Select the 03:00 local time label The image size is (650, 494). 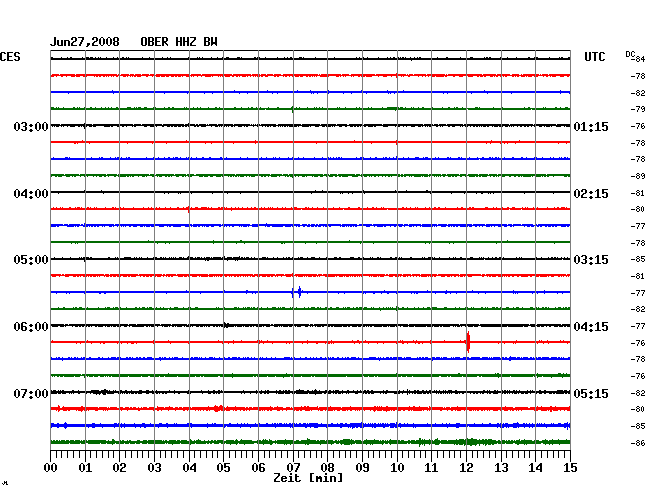[31, 126]
